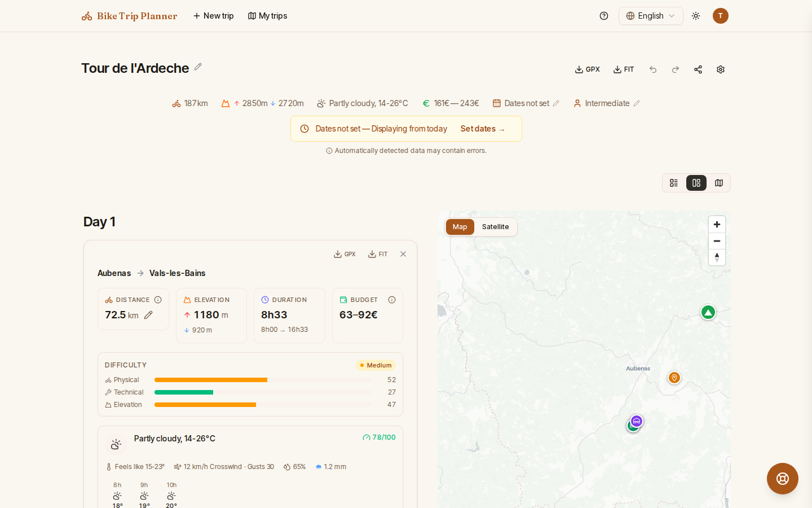The width and height of the screenshot is (812, 508).
Task: Show distance info tooltip icon
Action: [x=158, y=300]
